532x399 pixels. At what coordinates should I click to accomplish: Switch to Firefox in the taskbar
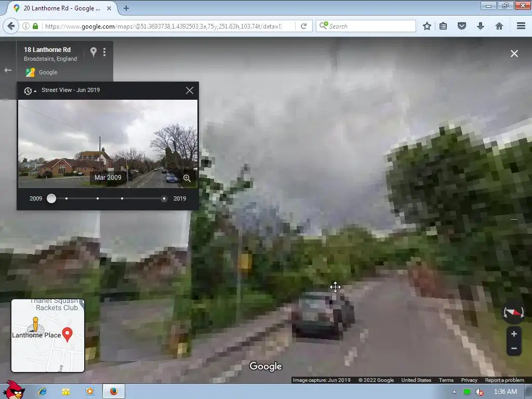114,392
